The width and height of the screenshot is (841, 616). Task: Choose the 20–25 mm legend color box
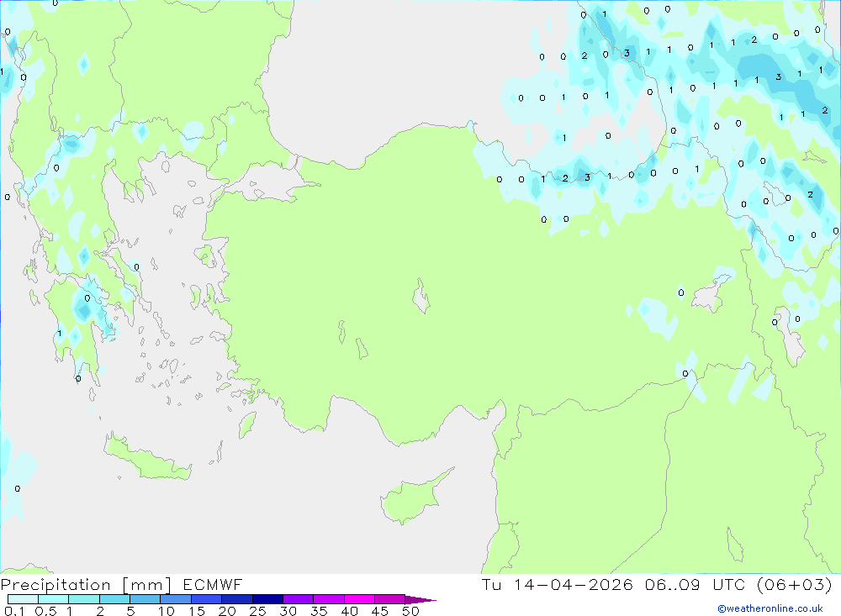pos(236,599)
